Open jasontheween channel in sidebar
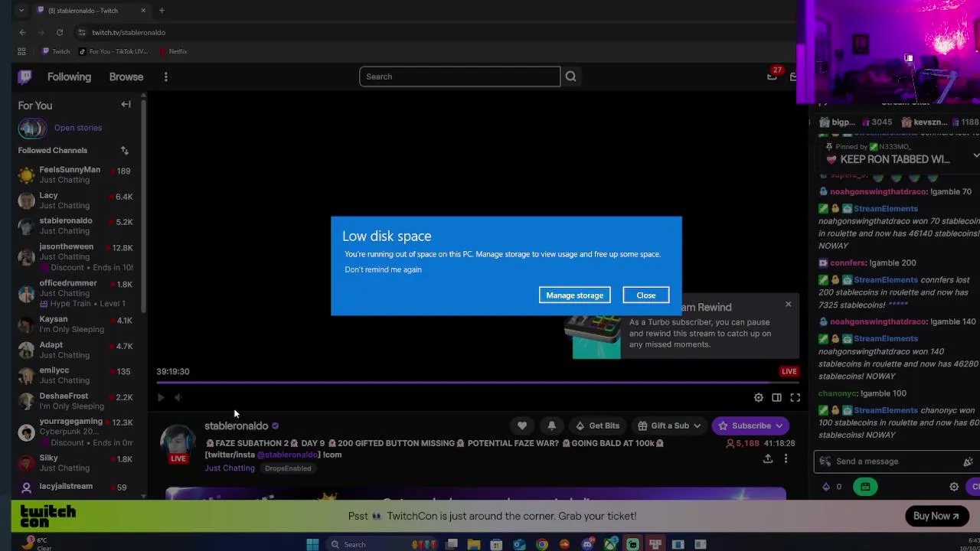The width and height of the screenshot is (980, 551). (75, 256)
